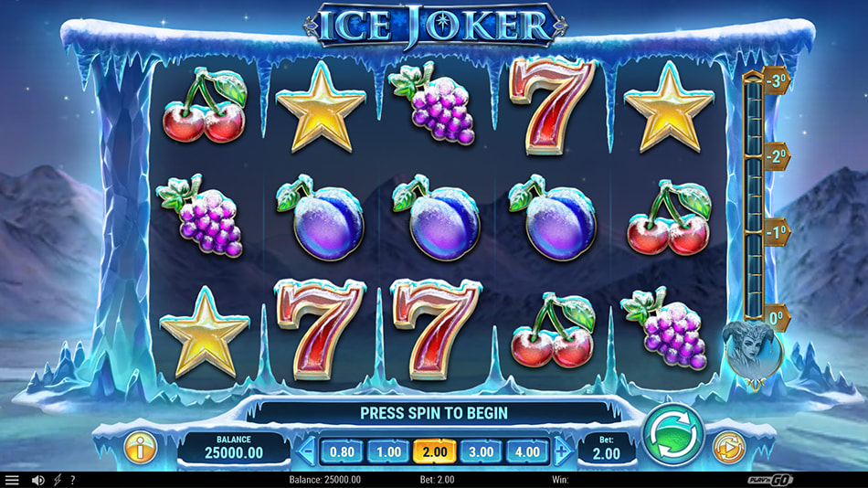Click the -3° thermometer marker
868x488 pixels.
click(x=776, y=80)
